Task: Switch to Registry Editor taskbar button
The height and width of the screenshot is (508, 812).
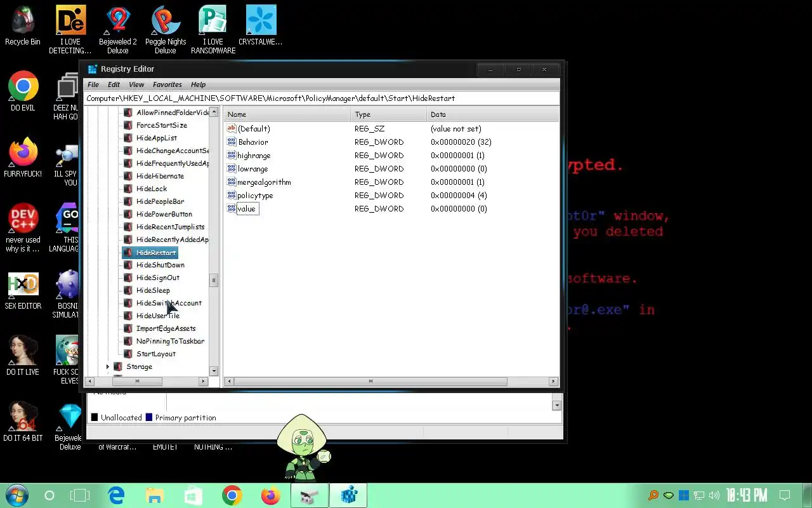Action: pyautogui.click(x=348, y=495)
